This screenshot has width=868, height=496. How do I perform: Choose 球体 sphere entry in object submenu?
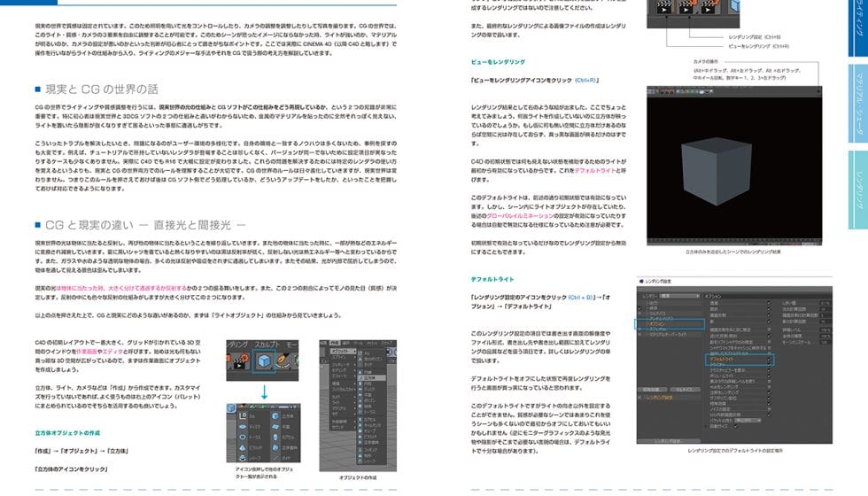click(x=371, y=407)
